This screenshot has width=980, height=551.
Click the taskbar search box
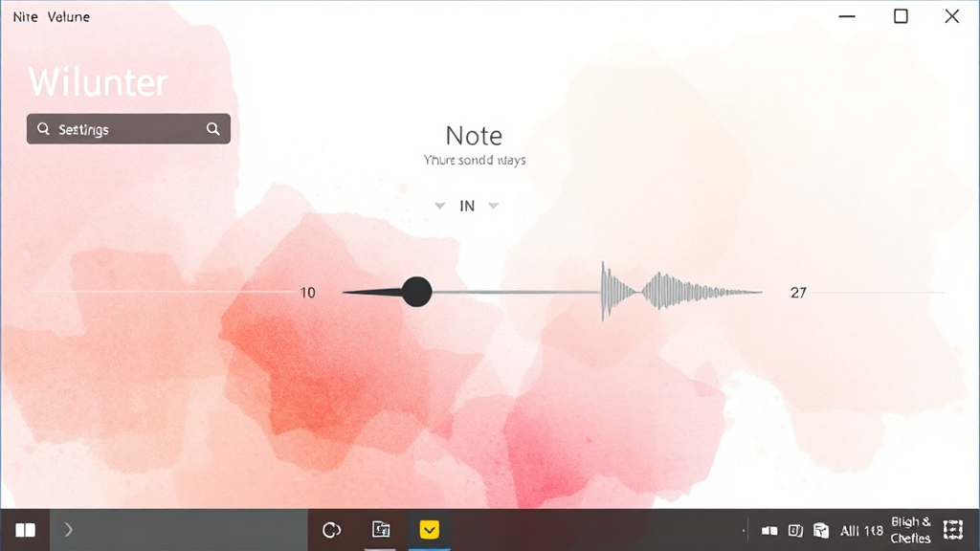click(x=179, y=530)
